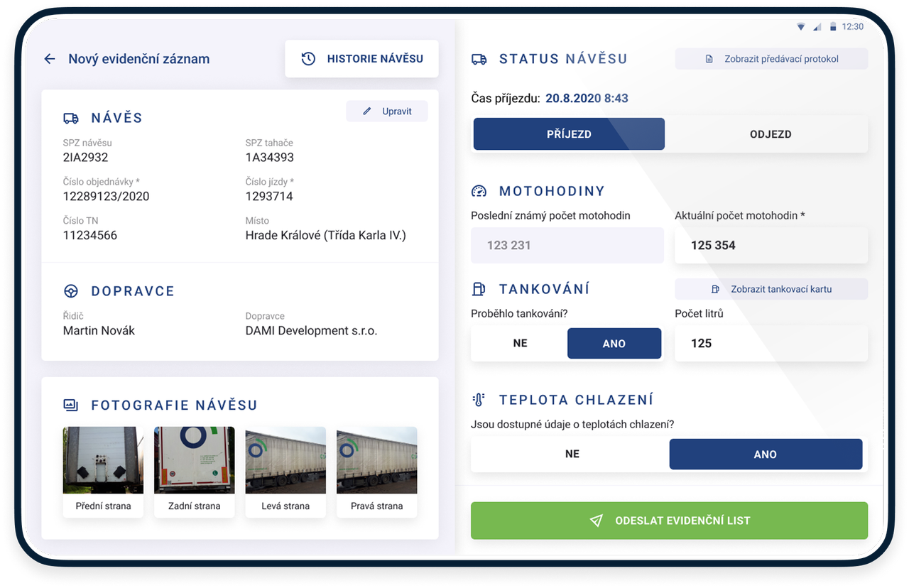Open HISTORIE NÁVĚSU
The height and width of the screenshot is (588, 909).
pos(361,59)
